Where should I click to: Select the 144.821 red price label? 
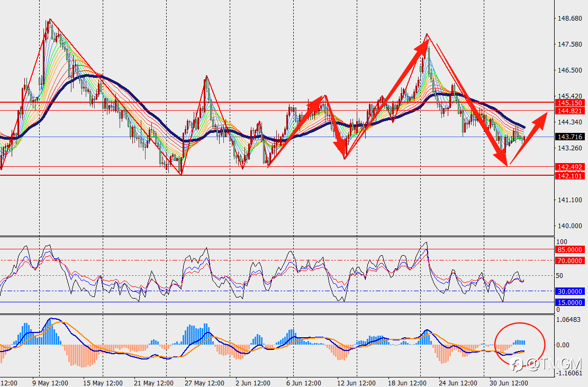point(569,111)
